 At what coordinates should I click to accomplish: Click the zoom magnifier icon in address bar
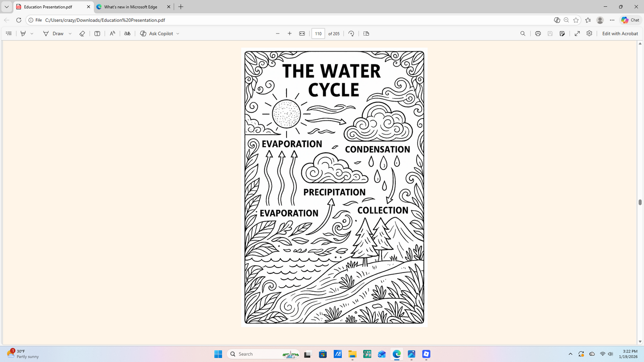[x=566, y=20]
